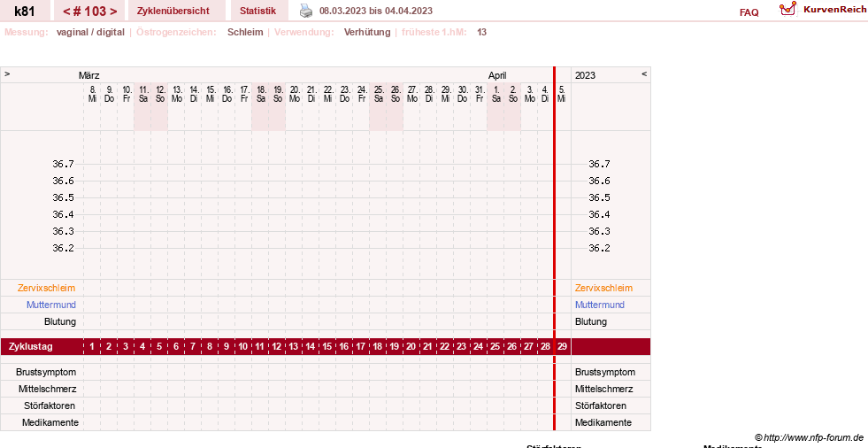868x448 pixels.
Task: Click the 36.2 temperature label on the left axis
Action: click(x=63, y=248)
